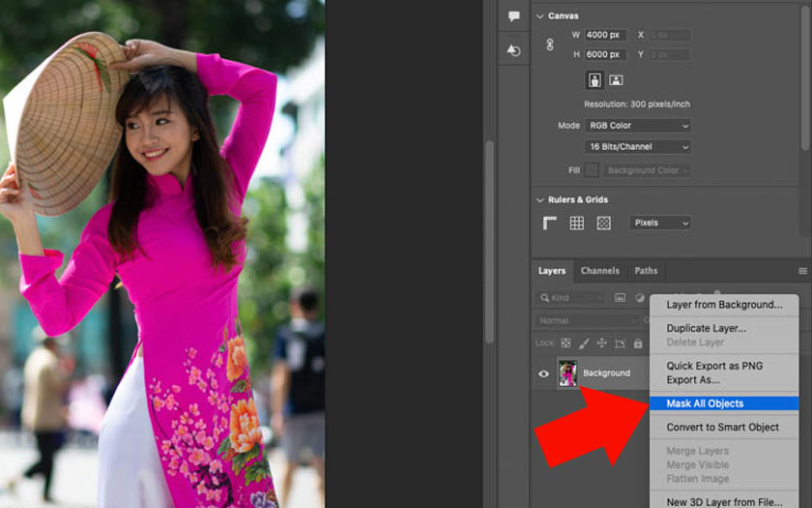Click the canvas Y position field
Viewport: 812px width, 508px height.
[x=669, y=54]
